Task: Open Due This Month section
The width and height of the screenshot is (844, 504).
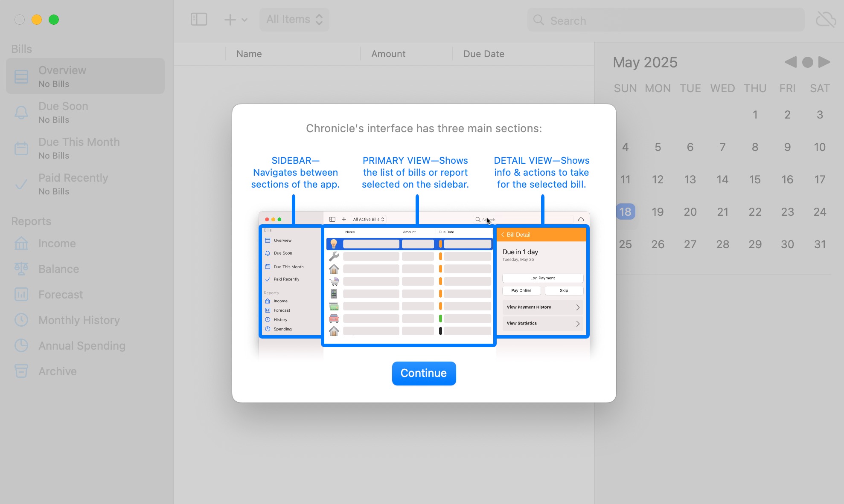Action: [85, 148]
